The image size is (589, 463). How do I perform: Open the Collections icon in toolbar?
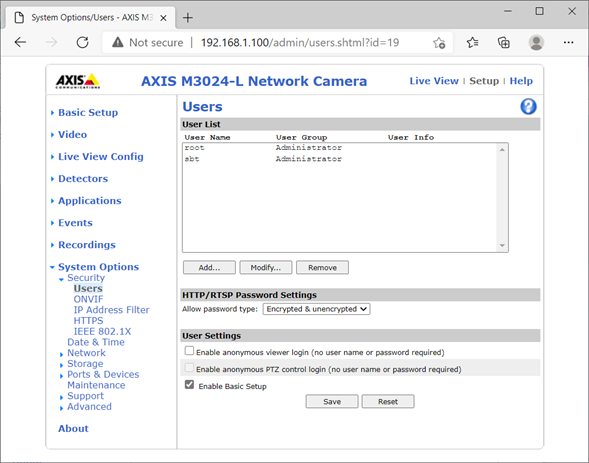coord(504,42)
